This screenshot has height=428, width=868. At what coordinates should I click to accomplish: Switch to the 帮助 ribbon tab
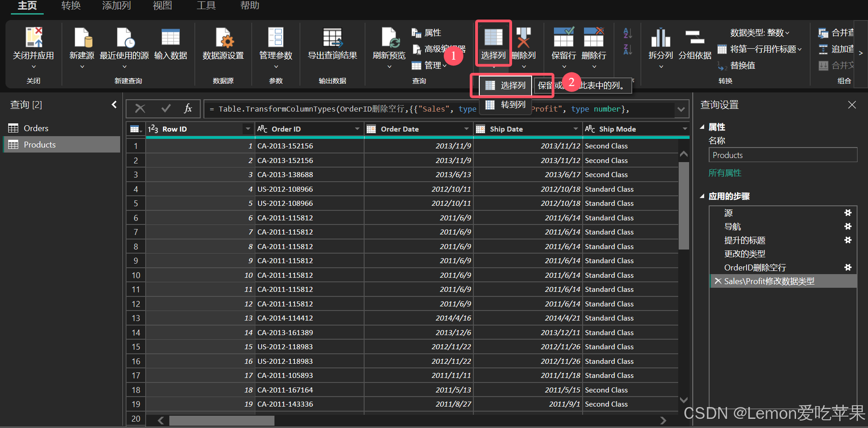click(249, 6)
